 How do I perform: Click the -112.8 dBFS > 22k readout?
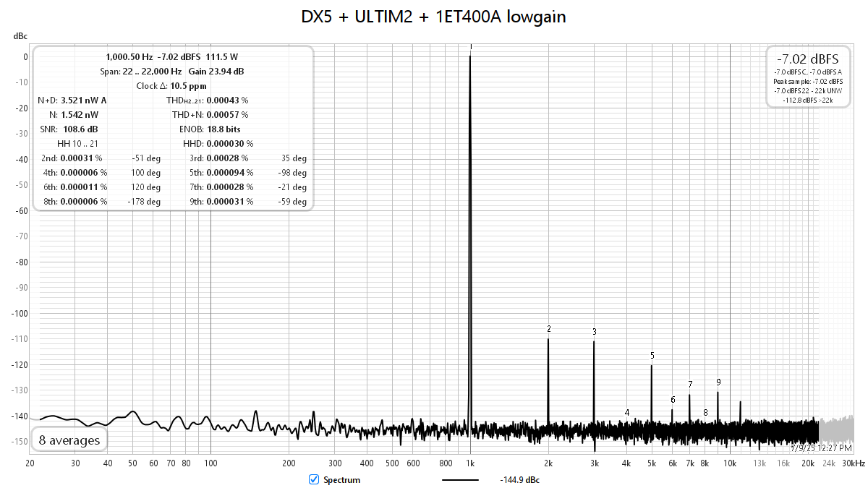tap(808, 100)
